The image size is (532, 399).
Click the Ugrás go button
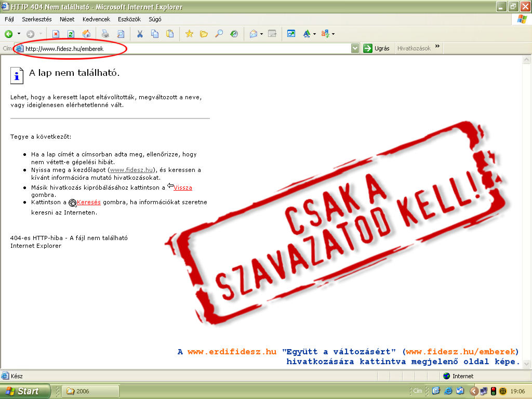coord(376,48)
